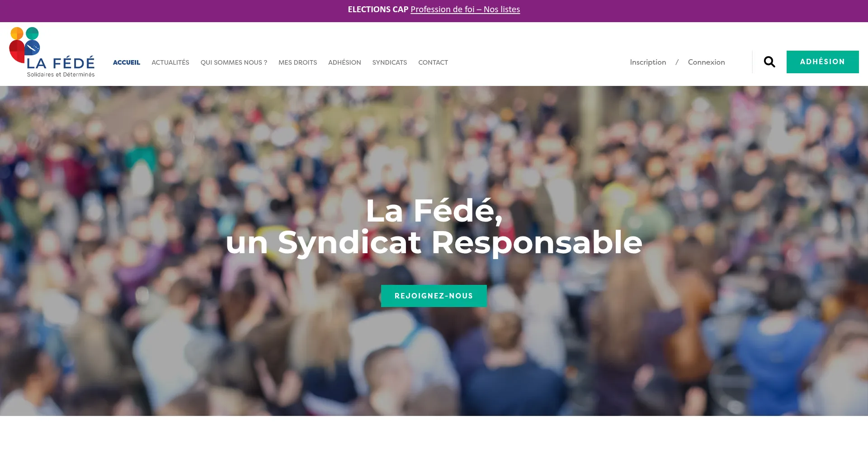Click the green Adhésion header button
The image size is (868, 449).
pos(822,62)
